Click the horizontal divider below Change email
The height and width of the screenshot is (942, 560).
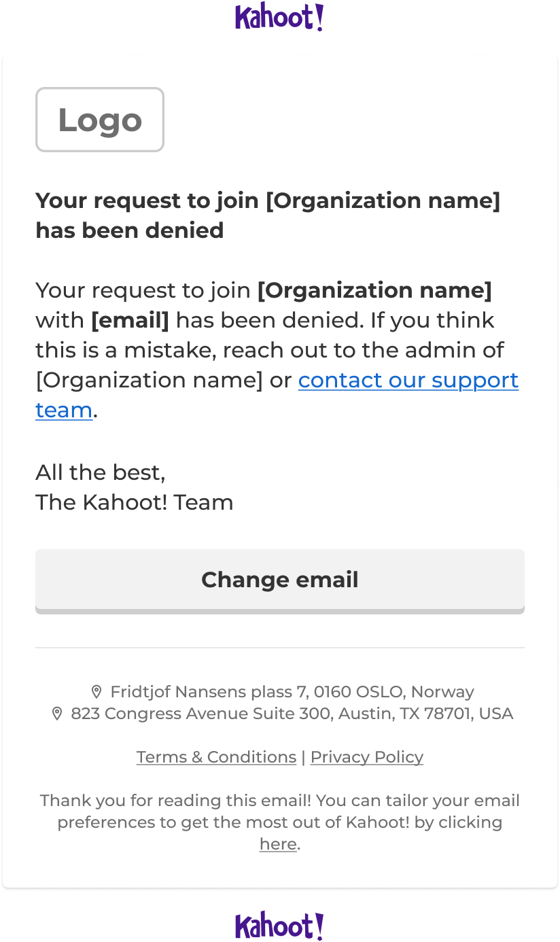tap(280, 648)
